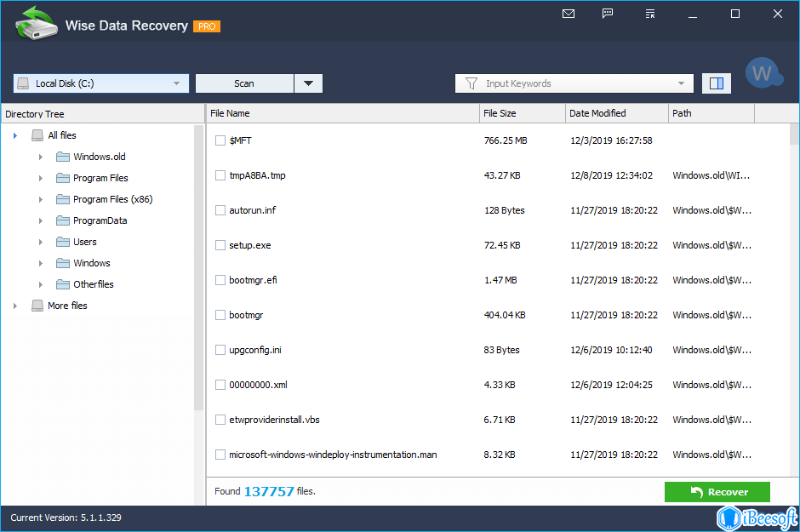
Task: Check the tmpA8BA.tmp checkbox
Action: pos(220,175)
